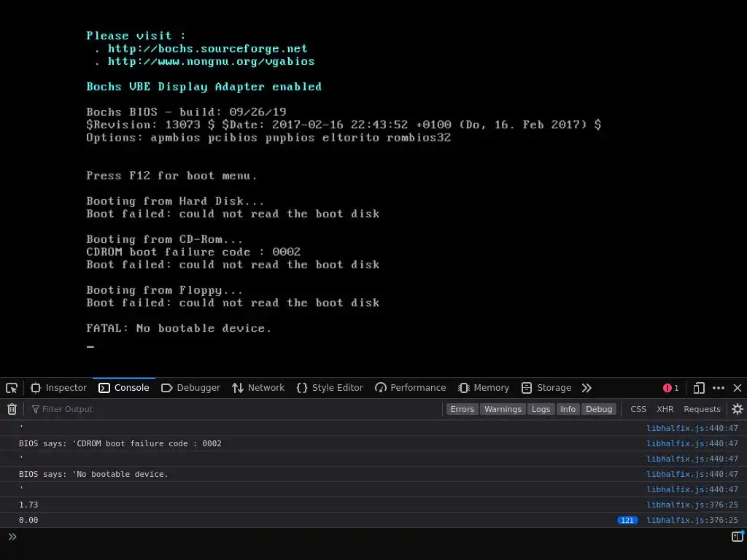Open the Debugger tab

tap(190, 388)
